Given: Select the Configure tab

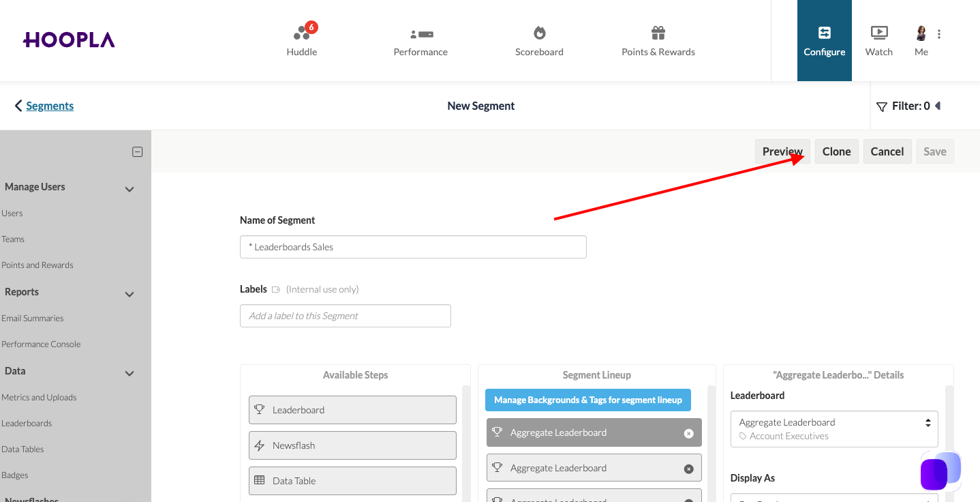Looking at the screenshot, I should click(825, 41).
